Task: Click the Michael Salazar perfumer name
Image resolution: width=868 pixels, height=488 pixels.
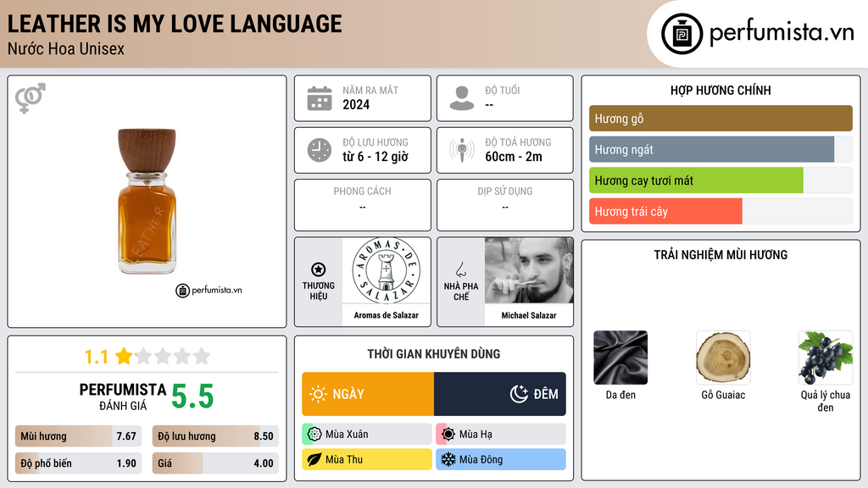Action: [529, 315]
